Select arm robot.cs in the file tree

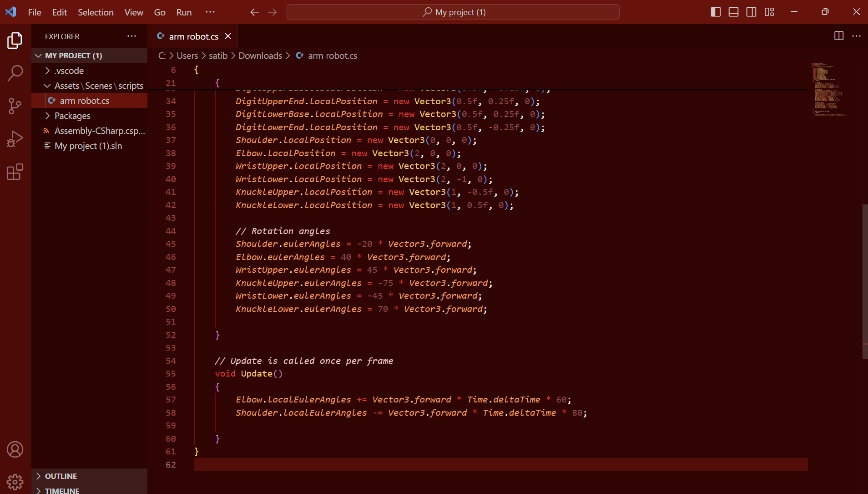[89, 101]
